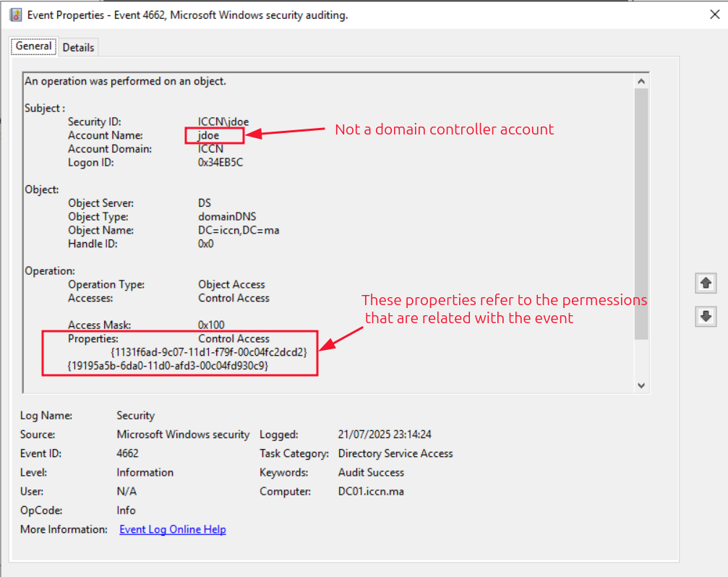This screenshot has width=728, height=577.
Task: Click the next event down arrow button
Action: click(706, 317)
